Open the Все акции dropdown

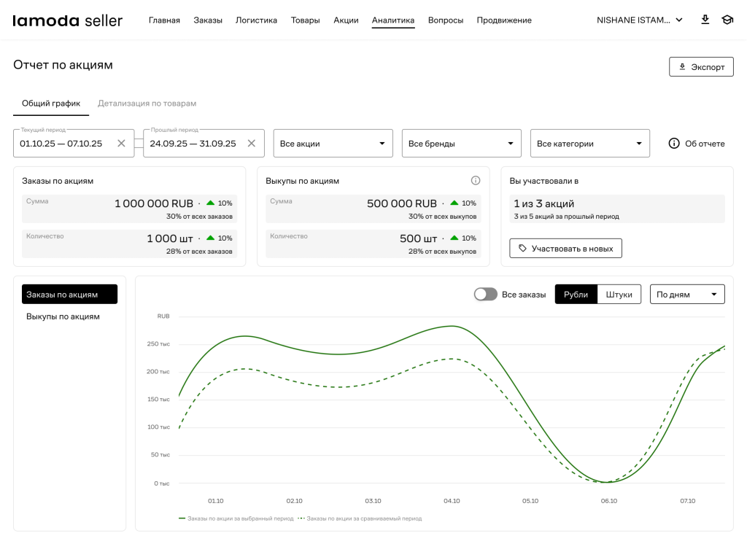click(x=333, y=144)
